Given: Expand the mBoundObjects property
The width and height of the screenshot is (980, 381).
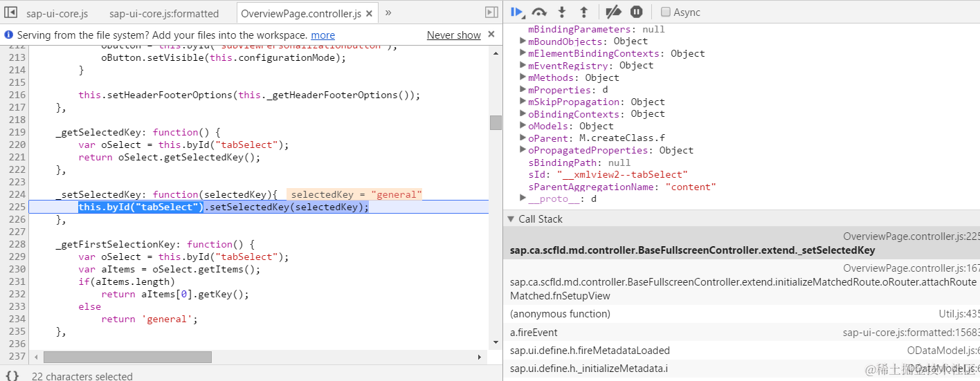Looking at the screenshot, I should [523, 41].
